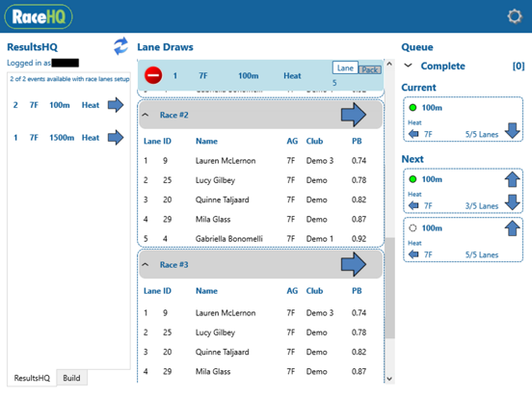Select Quinne Taljaard in Race #3
The image size is (532, 399).
pos(223,352)
